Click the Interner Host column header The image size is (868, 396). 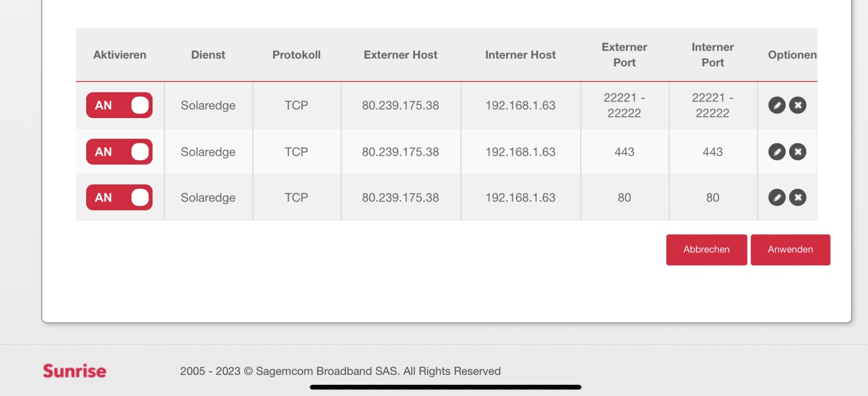[x=520, y=55]
